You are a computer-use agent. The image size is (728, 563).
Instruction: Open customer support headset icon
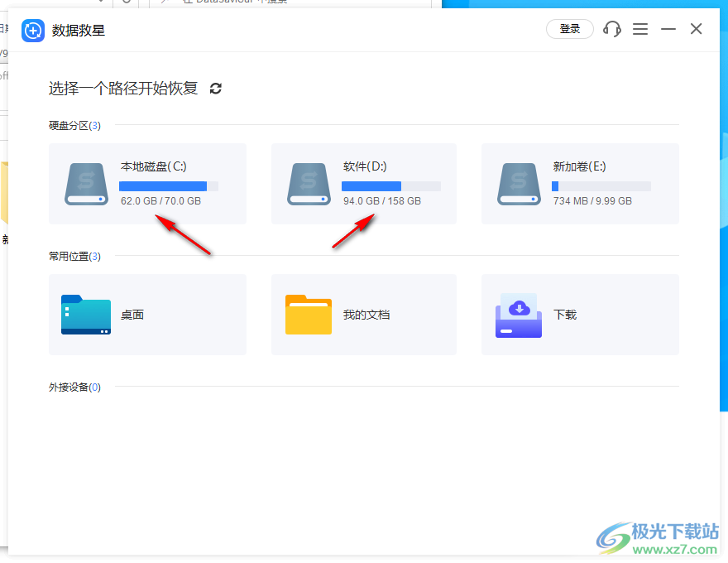(612, 29)
